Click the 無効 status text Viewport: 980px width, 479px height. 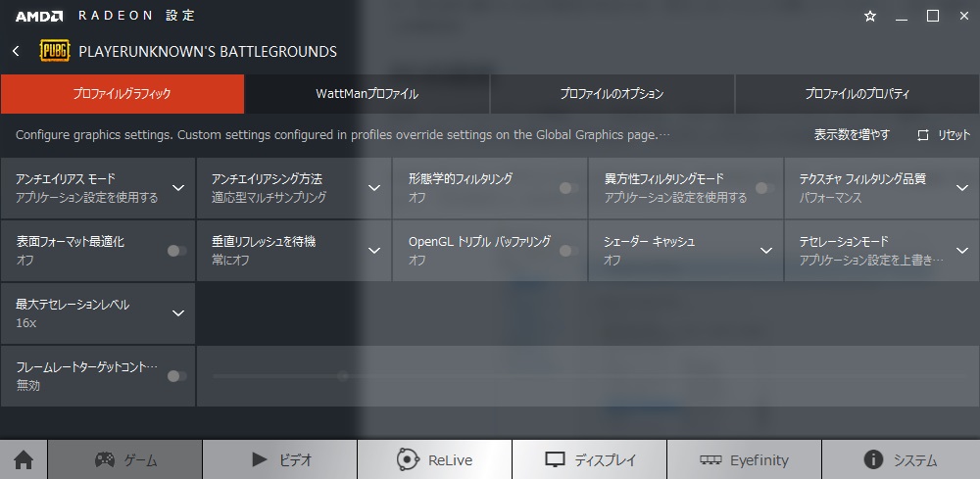pyautogui.click(x=28, y=385)
